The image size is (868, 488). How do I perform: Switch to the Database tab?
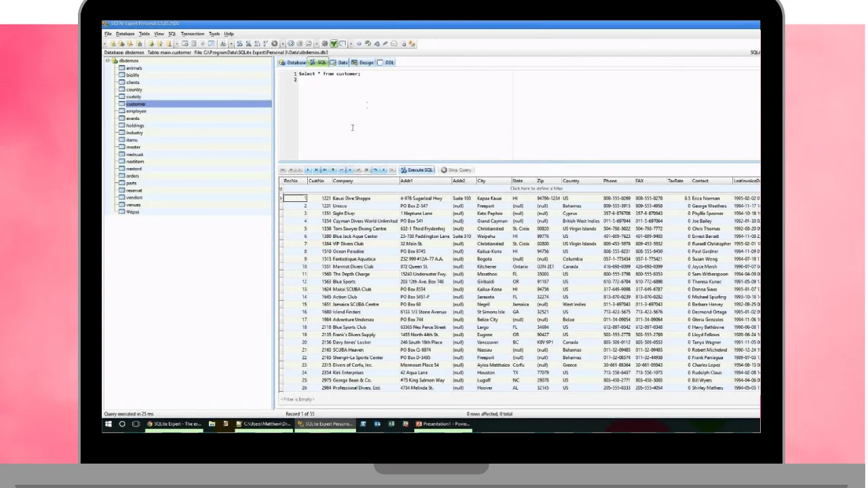coord(293,62)
